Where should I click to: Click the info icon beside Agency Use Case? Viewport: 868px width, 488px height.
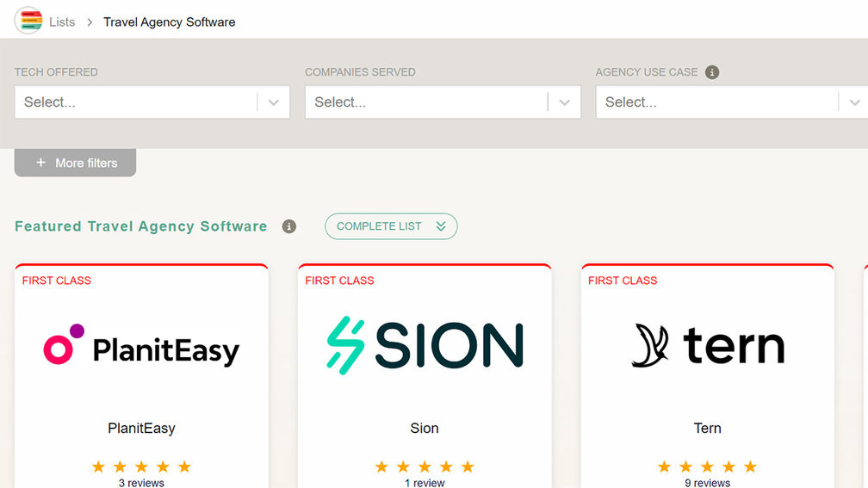pos(712,72)
